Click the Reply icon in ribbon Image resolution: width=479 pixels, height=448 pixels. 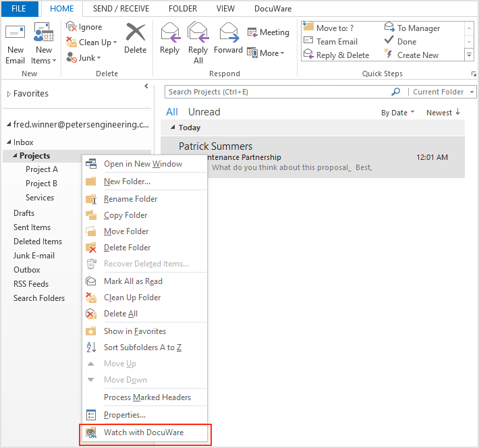coord(169,32)
